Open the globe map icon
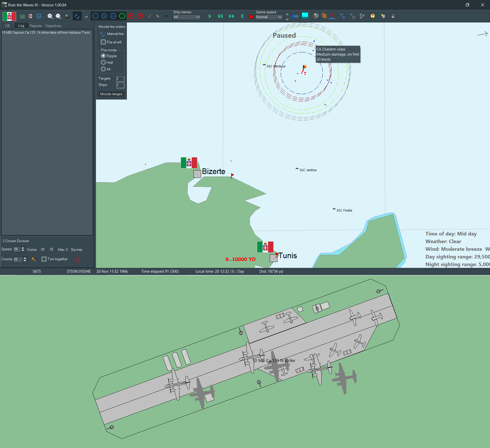490x448 pixels. click(316, 16)
